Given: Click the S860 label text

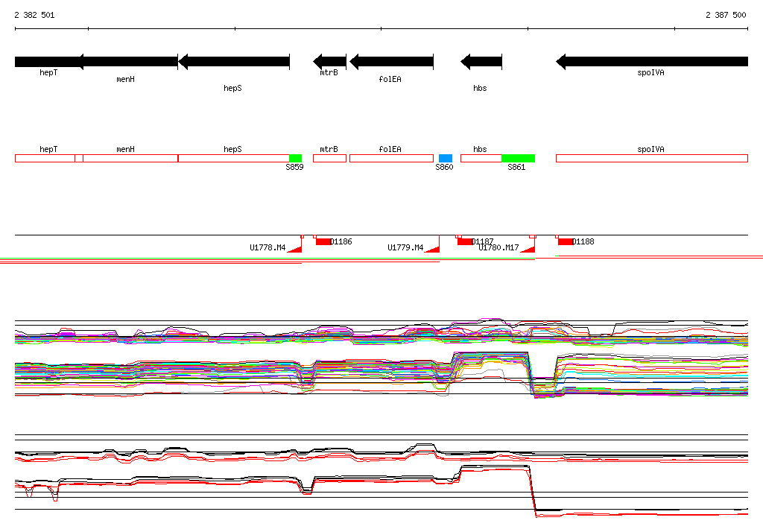Looking at the screenshot, I should tap(444, 167).
